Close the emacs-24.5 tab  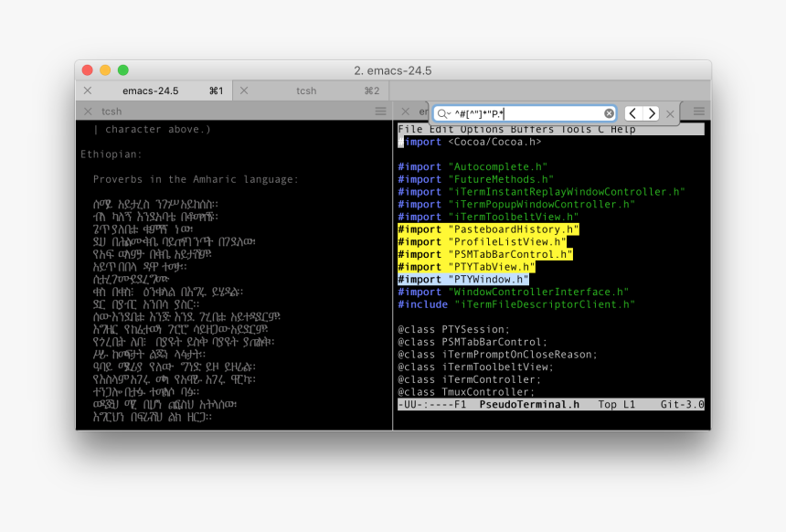point(88,90)
